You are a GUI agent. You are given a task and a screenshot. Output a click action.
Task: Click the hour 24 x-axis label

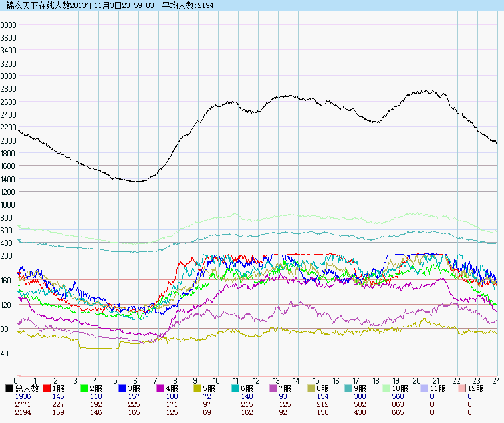[495, 381]
